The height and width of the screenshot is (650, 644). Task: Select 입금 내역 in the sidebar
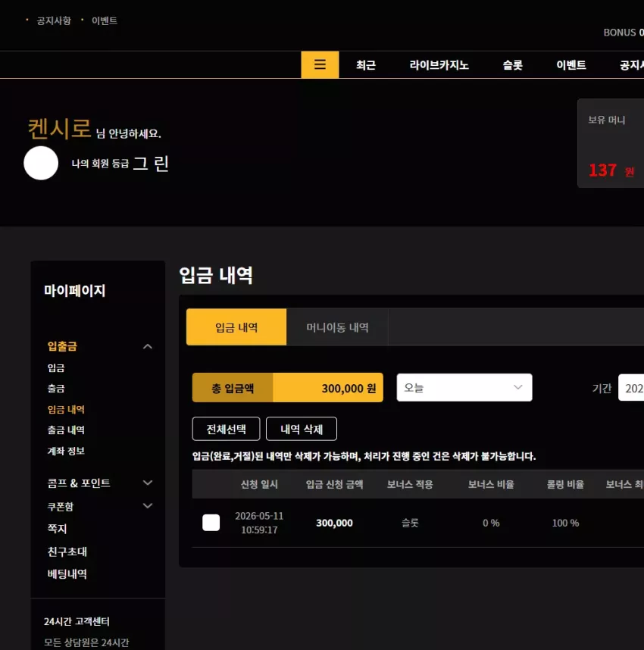(66, 409)
